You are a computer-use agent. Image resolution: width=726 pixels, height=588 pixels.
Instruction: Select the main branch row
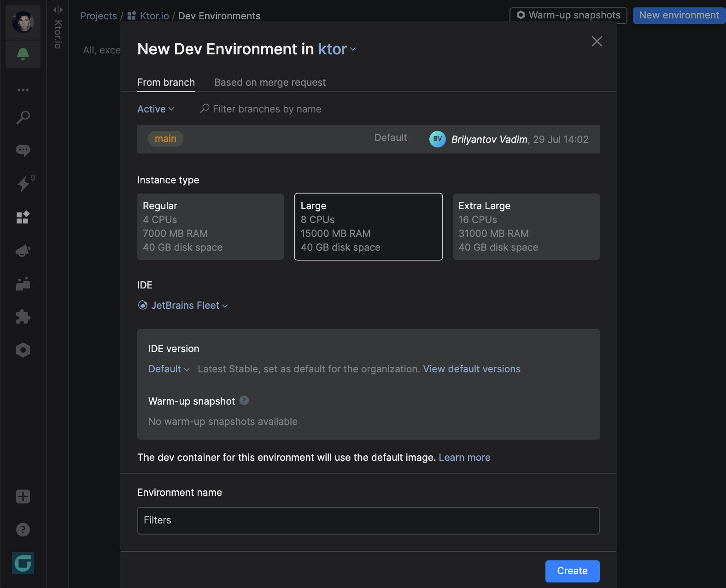[x=369, y=139]
